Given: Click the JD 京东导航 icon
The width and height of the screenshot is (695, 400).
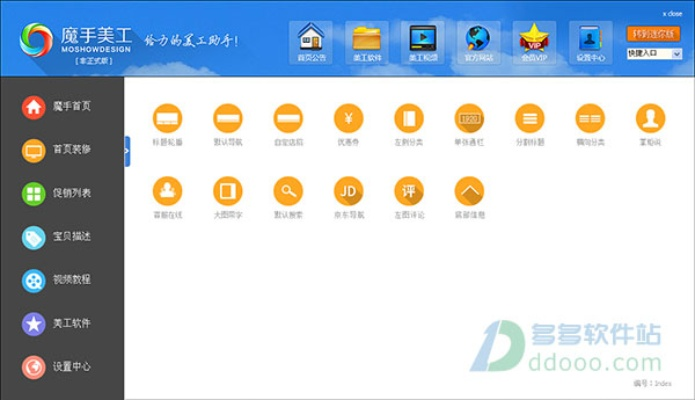Looking at the screenshot, I should pyautogui.click(x=348, y=190).
